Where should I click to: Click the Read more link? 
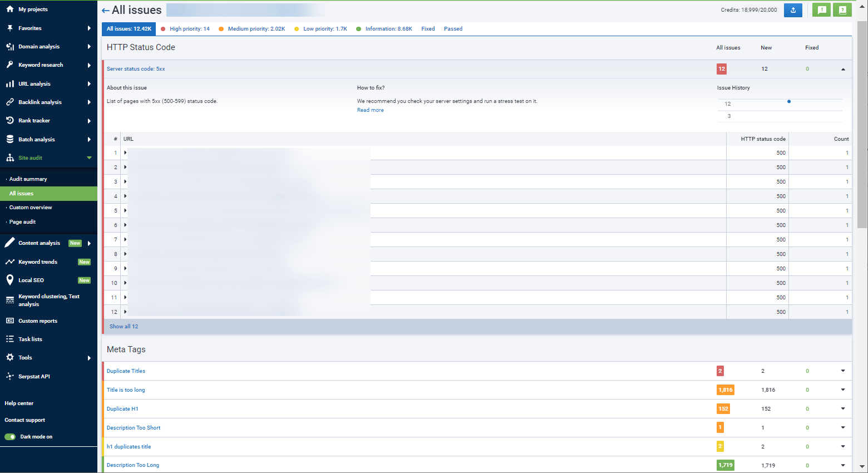click(x=371, y=110)
